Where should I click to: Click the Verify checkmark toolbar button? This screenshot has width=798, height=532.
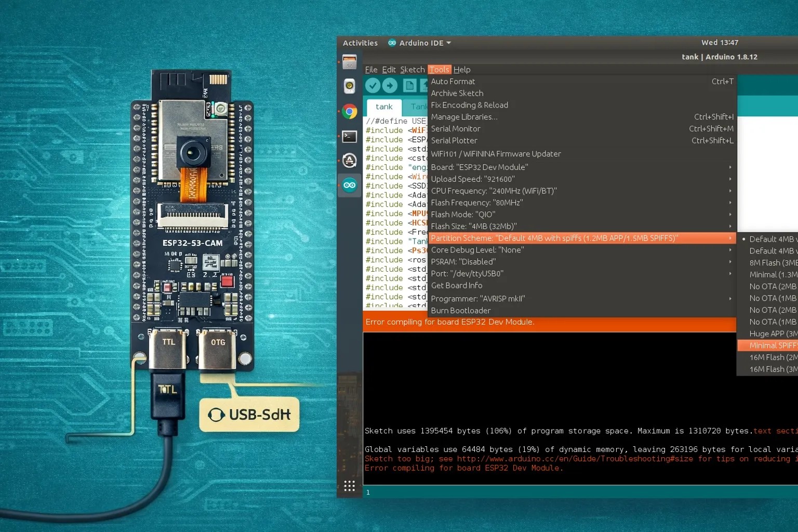point(373,85)
